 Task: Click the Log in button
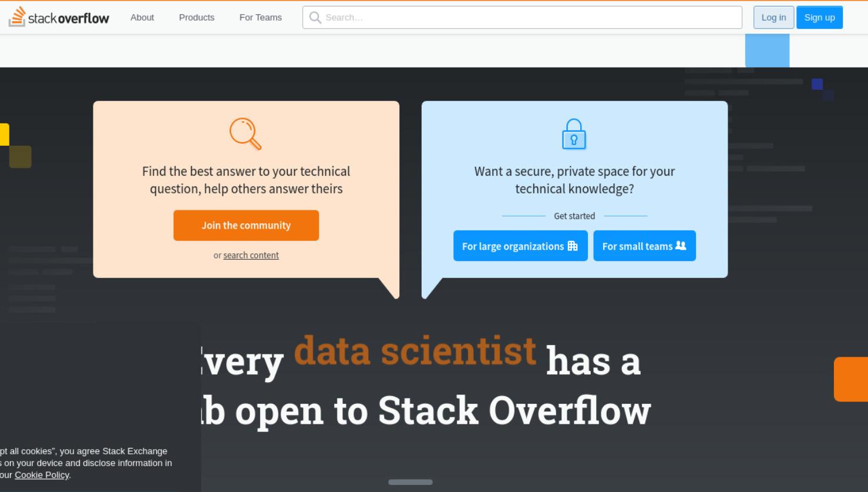click(773, 18)
